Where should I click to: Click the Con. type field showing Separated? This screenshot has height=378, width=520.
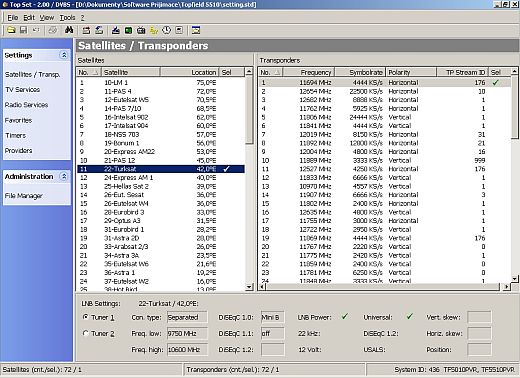coord(187,317)
